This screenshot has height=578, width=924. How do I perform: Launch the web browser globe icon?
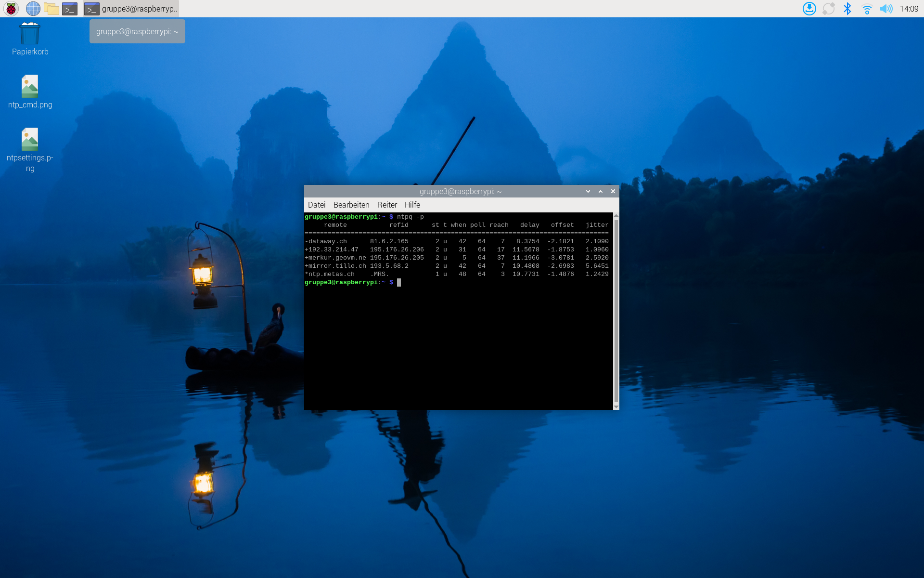[33, 9]
